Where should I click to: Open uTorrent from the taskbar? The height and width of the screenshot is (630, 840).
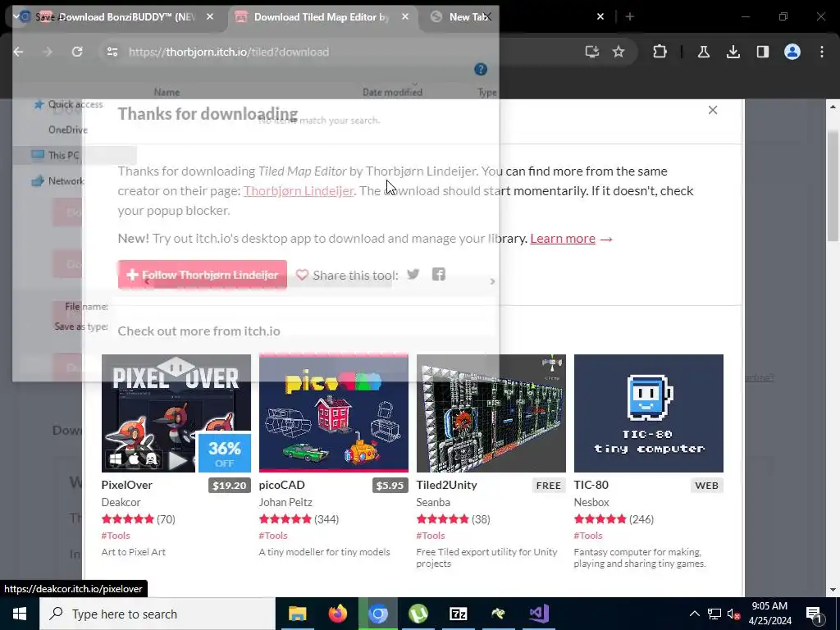tap(418, 614)
